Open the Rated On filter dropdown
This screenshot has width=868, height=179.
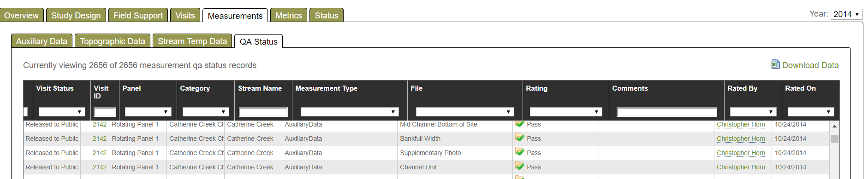(x=811, y=112)
